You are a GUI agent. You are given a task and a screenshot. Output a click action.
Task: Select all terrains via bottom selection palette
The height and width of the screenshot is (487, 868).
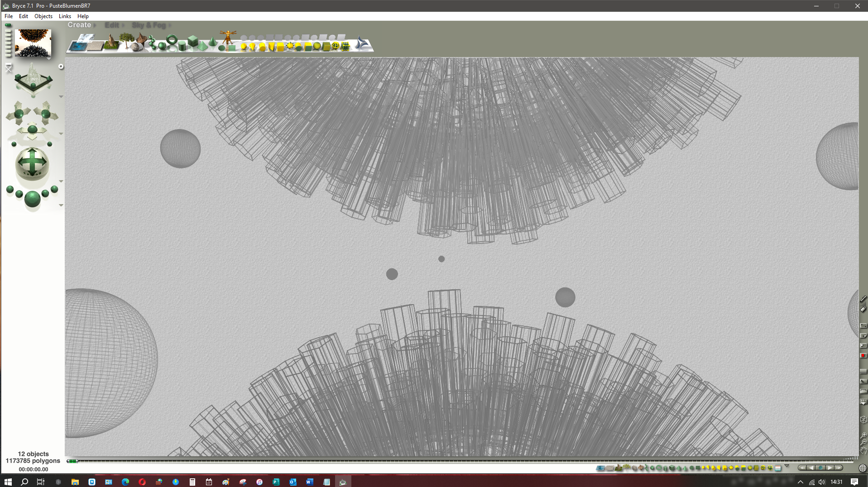pyautogui.click(x=619, y=468)
